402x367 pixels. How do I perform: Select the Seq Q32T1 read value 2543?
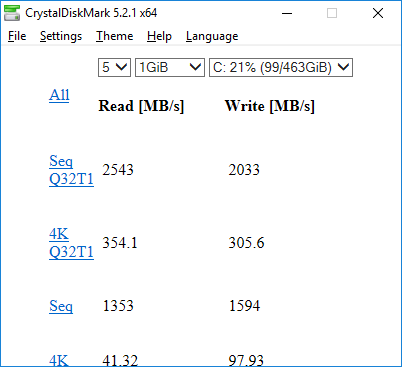[x=118, y=170]
